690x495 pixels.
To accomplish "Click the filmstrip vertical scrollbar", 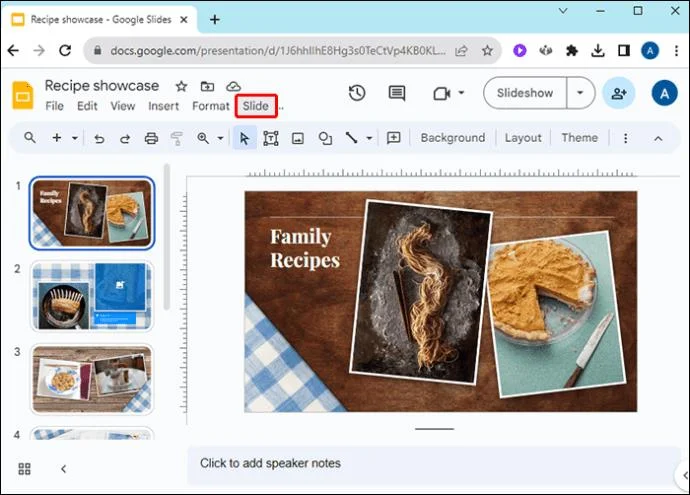I will tap(167, 238).
